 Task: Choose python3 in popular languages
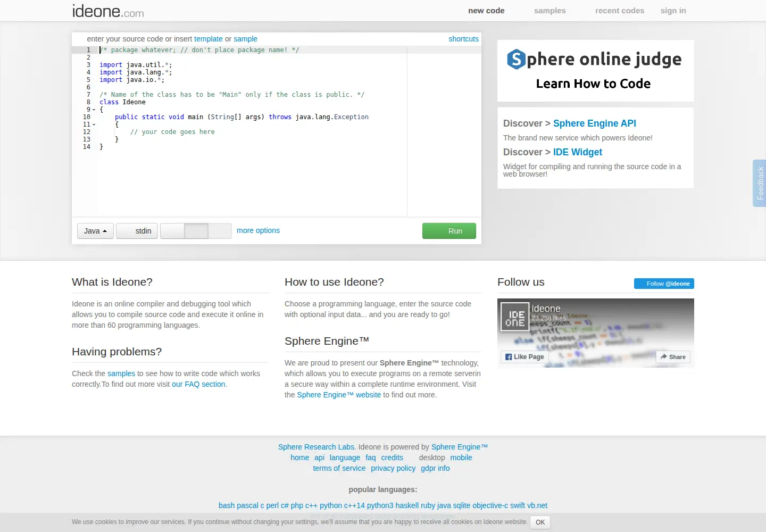click(380, 505)
